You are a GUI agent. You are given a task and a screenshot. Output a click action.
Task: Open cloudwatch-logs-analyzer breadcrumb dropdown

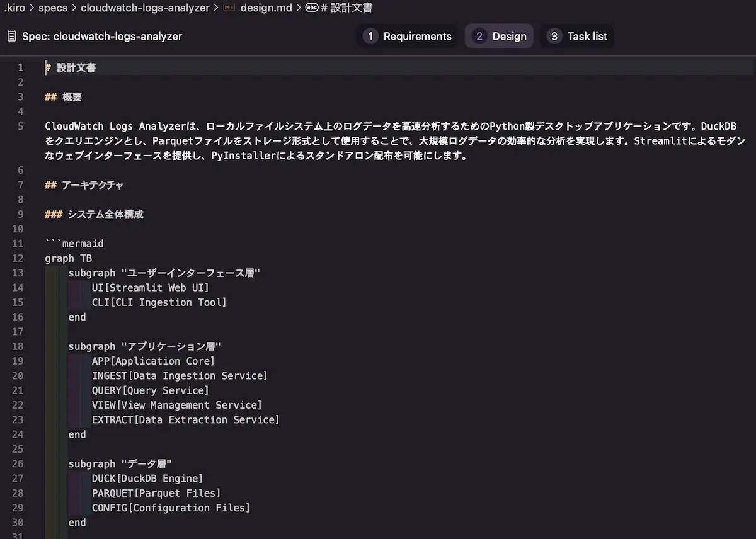[x=145, y=8]
